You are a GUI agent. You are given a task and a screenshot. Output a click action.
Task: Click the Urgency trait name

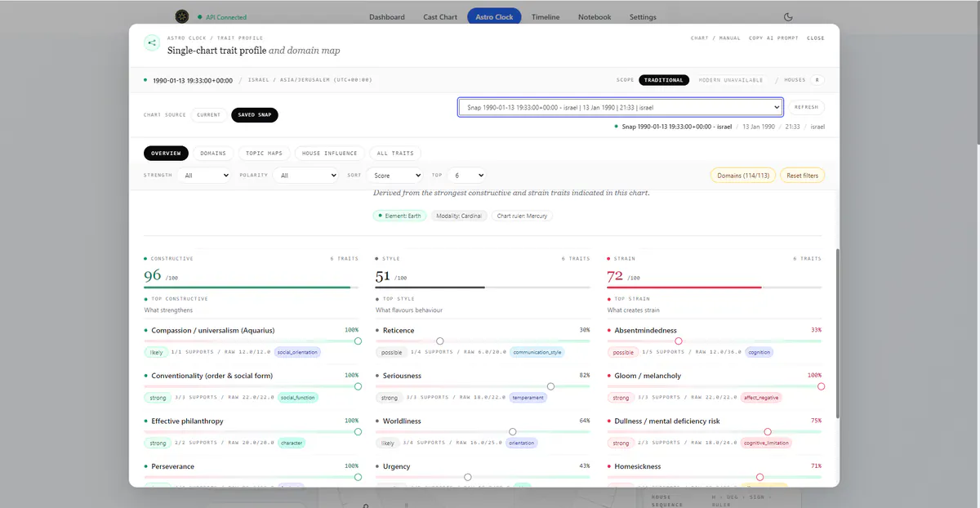(397, 466)
